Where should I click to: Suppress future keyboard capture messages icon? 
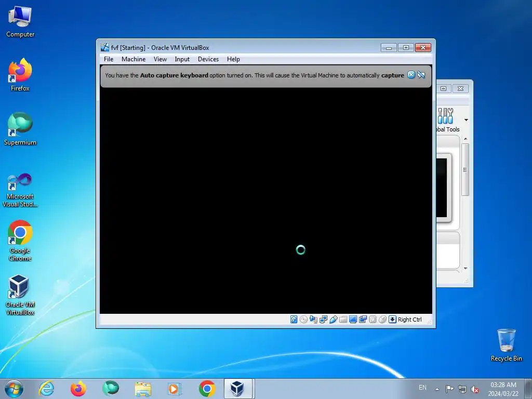(421, 75)
